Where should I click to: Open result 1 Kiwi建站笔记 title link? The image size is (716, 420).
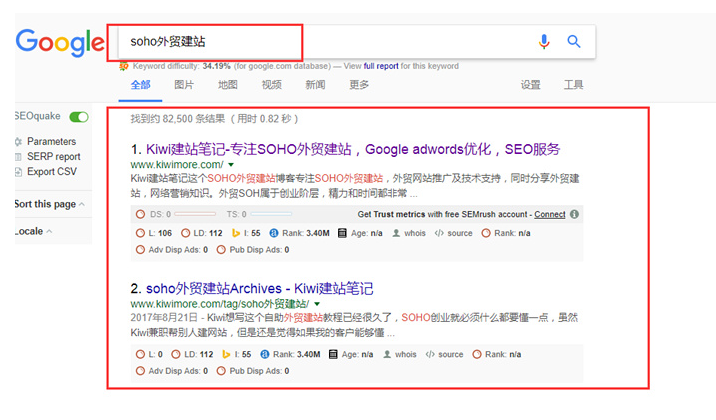pyautogui.click(x=353, y=149)
